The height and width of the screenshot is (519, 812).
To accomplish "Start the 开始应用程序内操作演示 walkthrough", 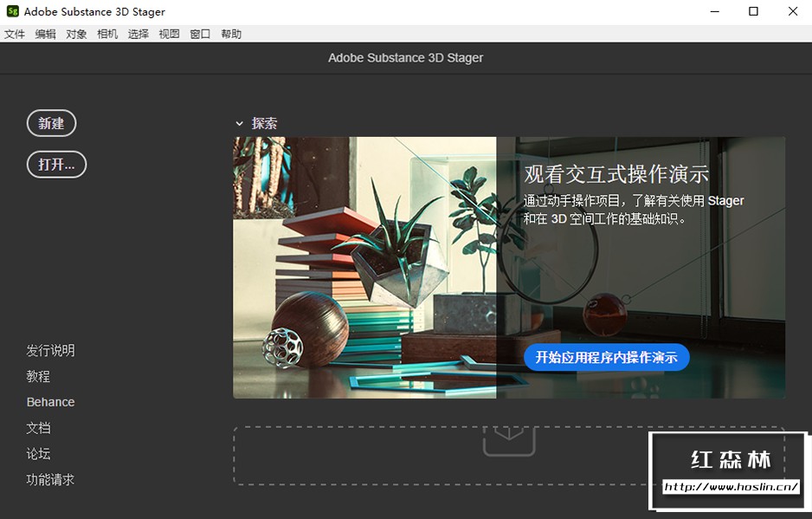I will pyautogui.click(x=607, y=357).
